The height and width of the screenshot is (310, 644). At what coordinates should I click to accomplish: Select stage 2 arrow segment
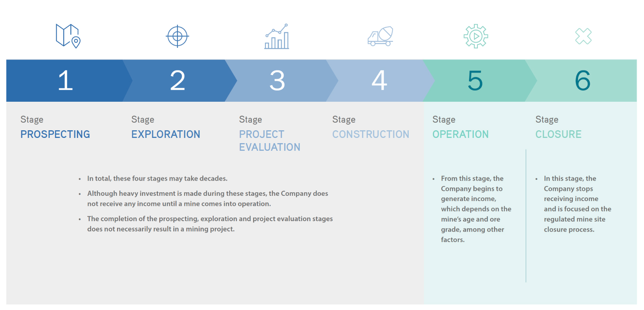pyautogui.click(x=177, y=81)
